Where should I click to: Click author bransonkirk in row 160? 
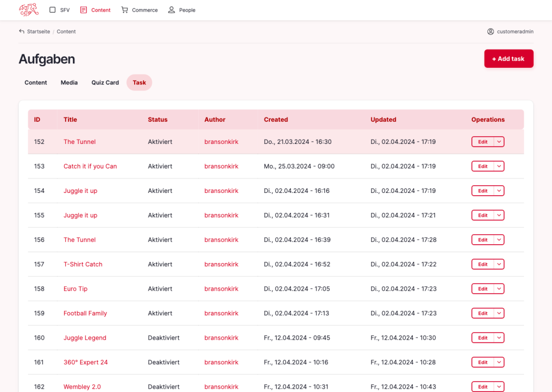tap(221, 338)
